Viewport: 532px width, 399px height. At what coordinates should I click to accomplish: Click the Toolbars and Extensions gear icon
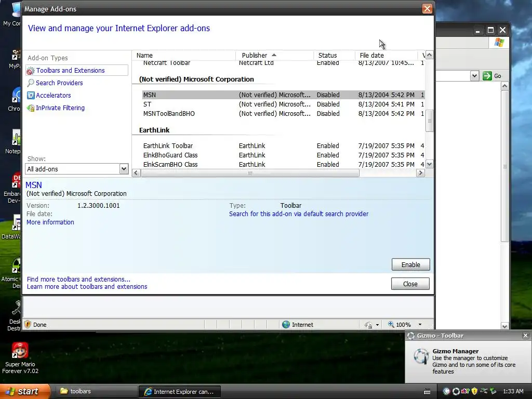pyautogui.click(x=31, y=71)
